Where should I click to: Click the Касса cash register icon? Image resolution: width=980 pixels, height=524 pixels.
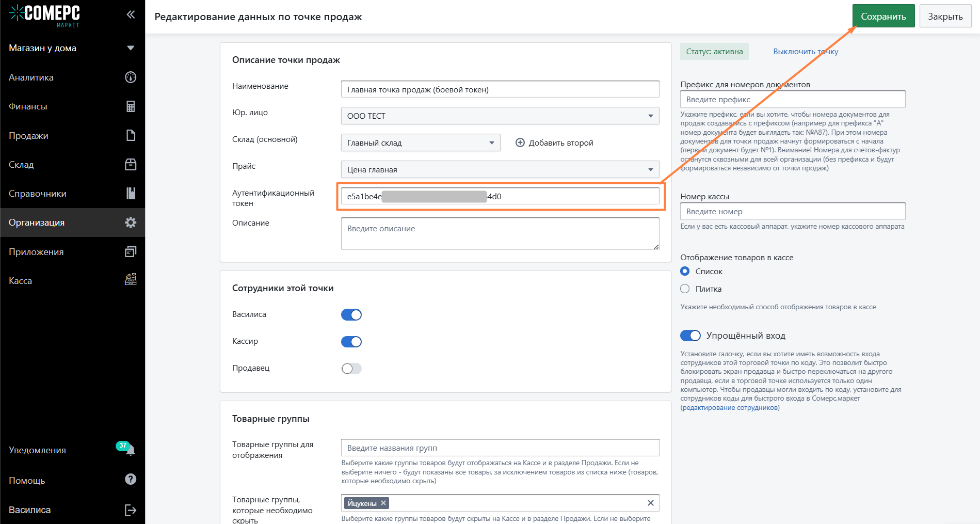131,279
